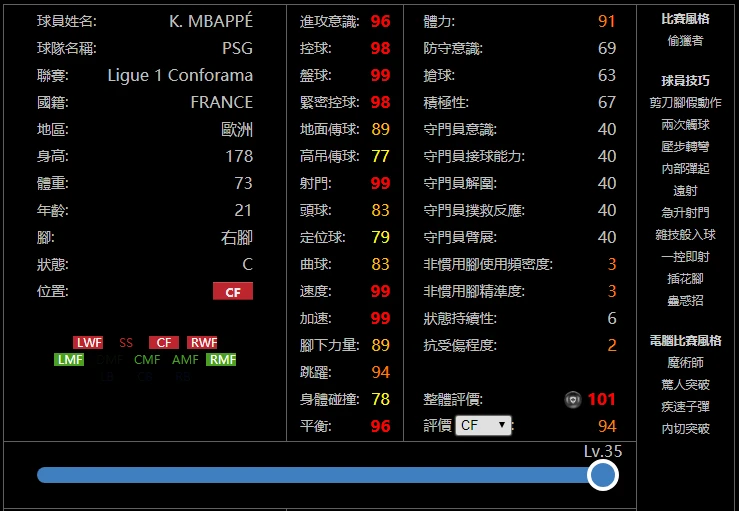
Task: Select the CF badge between SS and RWF
Action: pyautogui.click(x=164, y=342)
